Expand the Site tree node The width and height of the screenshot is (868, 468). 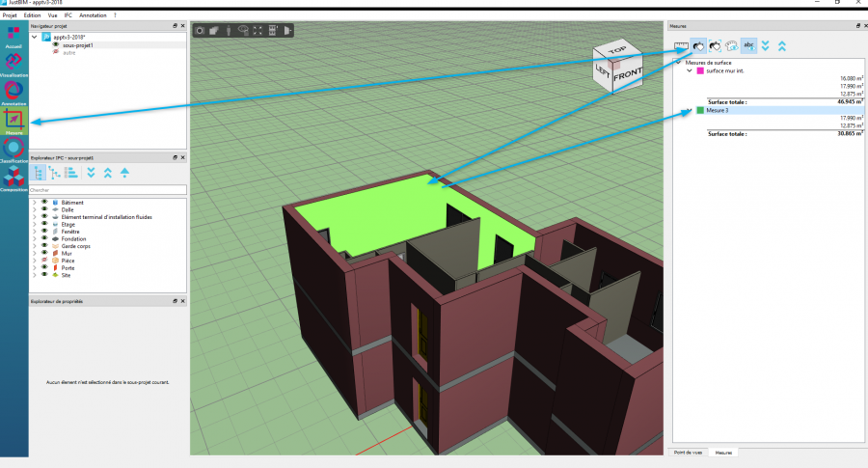point(35,275)
